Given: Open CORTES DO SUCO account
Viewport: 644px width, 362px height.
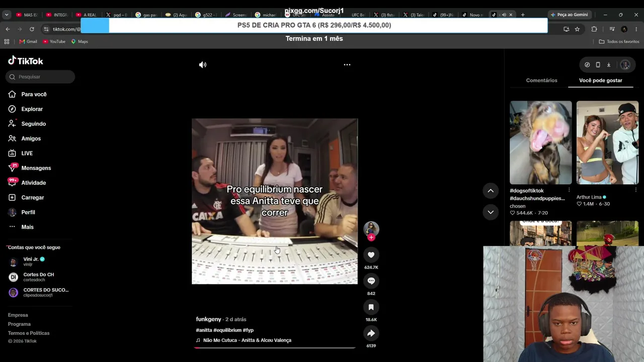Looking at the screenshot, I should [x=39, y=292].
